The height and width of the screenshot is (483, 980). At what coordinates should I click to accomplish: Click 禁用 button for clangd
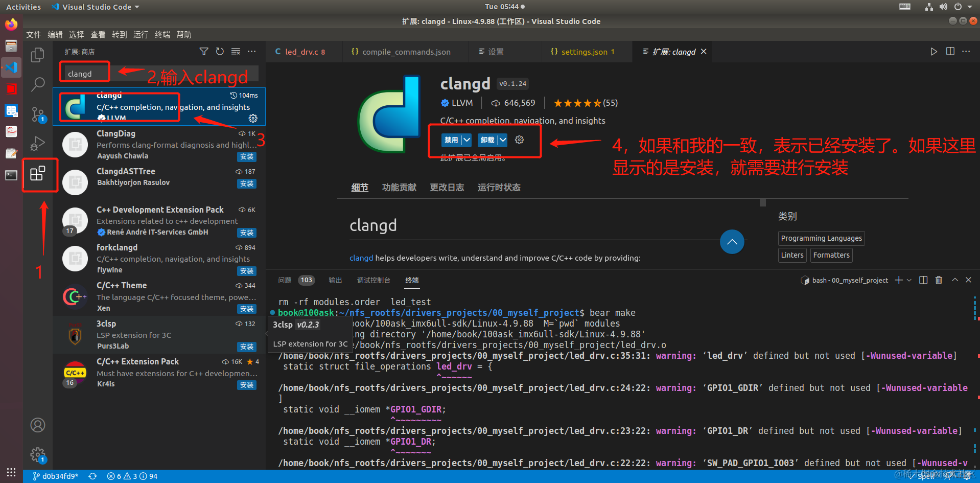451,140
